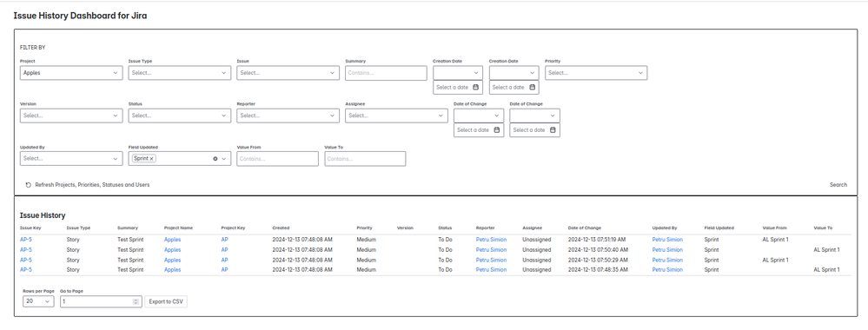Click the Created column header
This screenshot has height=330, width=868.
tap(281, 228)
